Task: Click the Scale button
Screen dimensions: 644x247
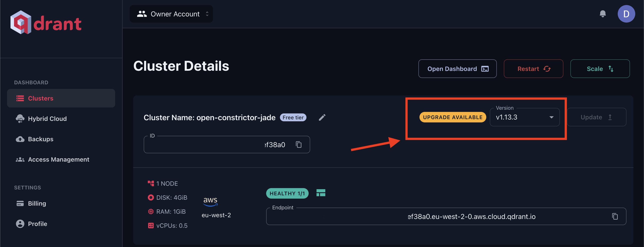Action: [600, 69]
